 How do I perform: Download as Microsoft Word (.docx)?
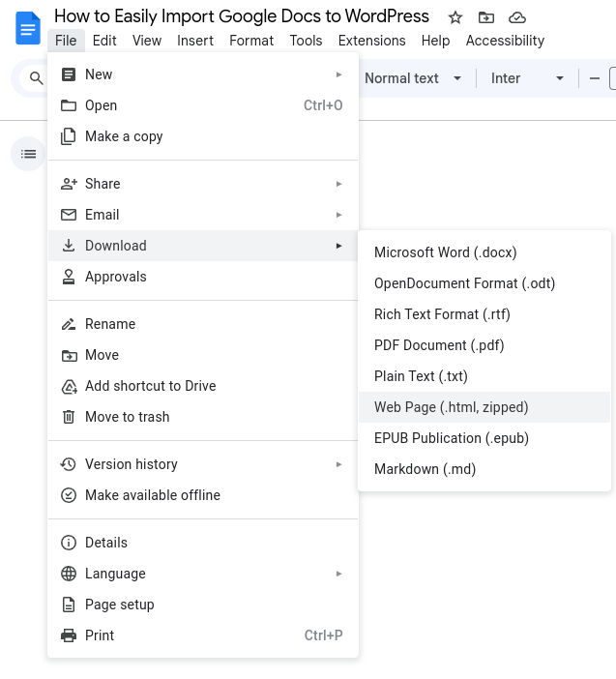pyautogui.click(x=484, y=252)
